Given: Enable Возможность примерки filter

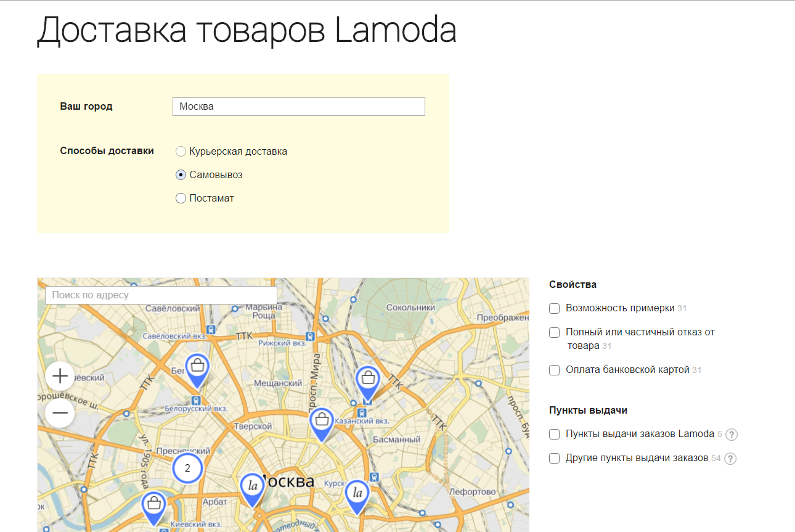Looking at the screenshot, I should (555, 308).
